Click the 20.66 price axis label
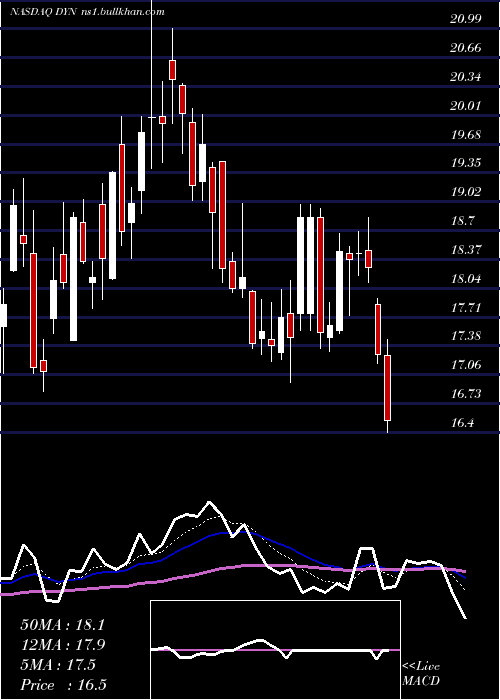The image size is (500, 700). click(466, 48)
